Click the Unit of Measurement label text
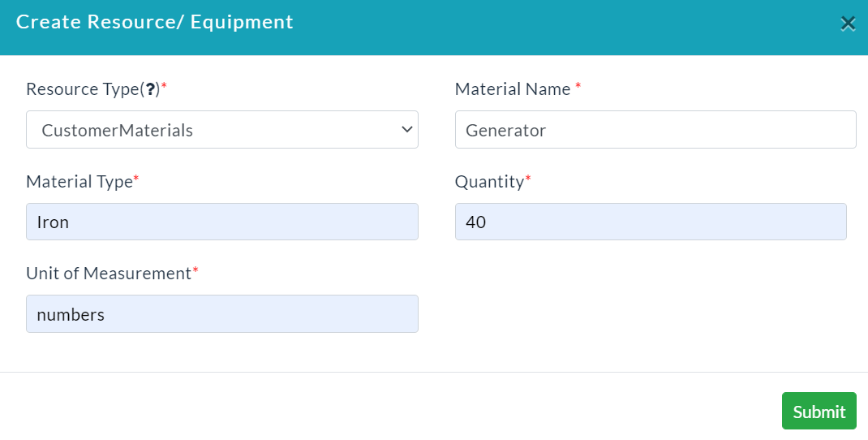The height and width of the screenshot is (440, 868). click(x=109, y=274)
